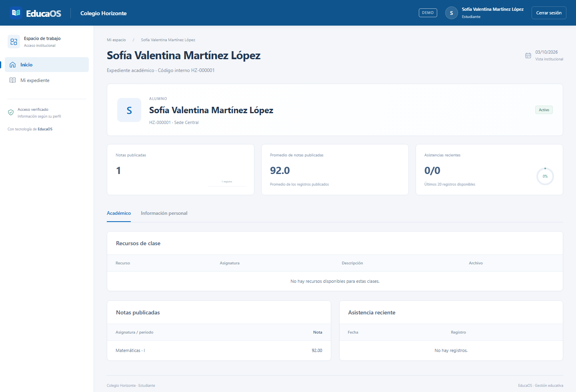Click the 0/0 attendance value
This screenshot has width=576, height=392.
[432, 171]
